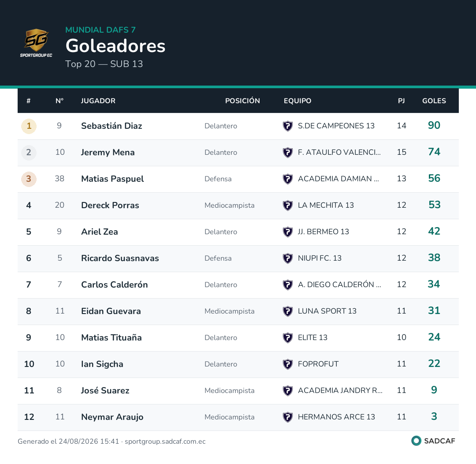This screenshot has width=476, height=464.
Task: Select the GOLES column header
Action: 434,101
